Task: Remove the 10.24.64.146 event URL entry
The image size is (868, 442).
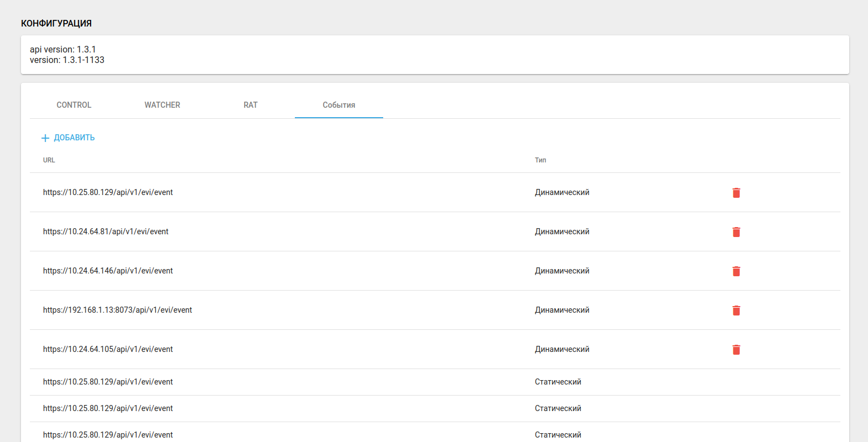Action: tap(736, 271)
